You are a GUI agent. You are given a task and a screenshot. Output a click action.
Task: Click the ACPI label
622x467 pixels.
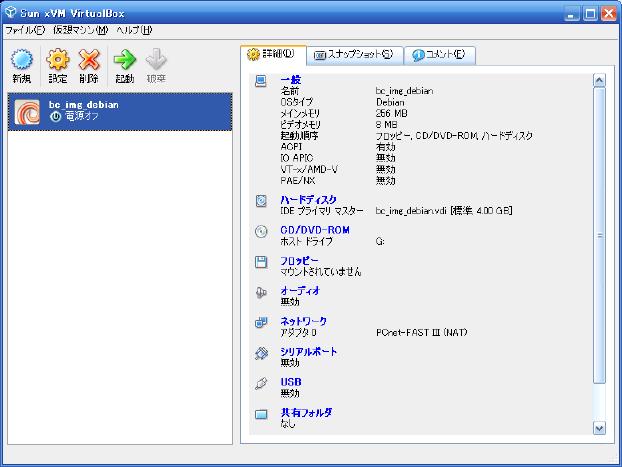(291, 147)
